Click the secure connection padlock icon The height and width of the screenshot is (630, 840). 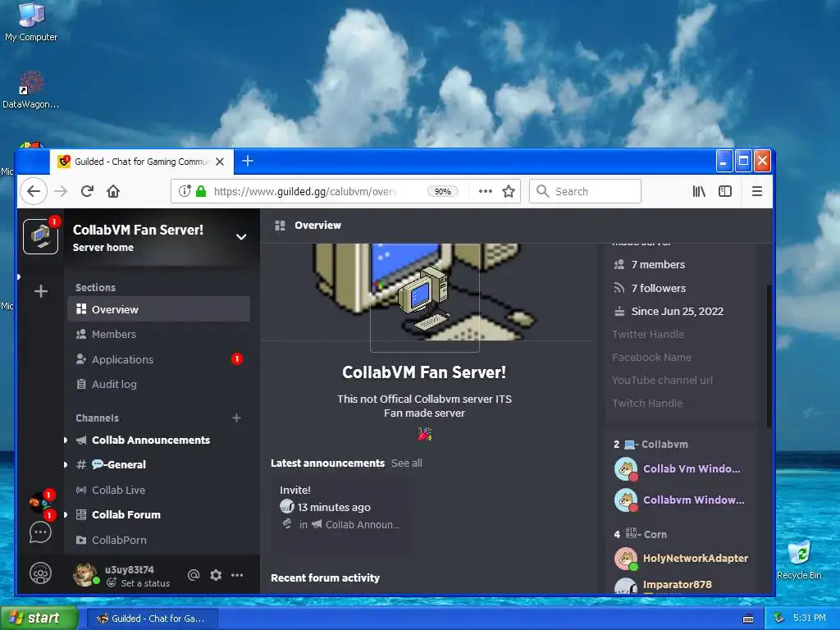point(201,191)
